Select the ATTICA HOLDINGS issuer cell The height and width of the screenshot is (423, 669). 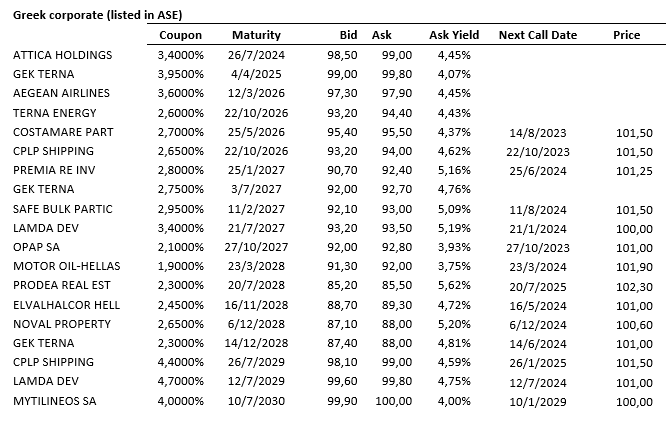click(62, 55)
